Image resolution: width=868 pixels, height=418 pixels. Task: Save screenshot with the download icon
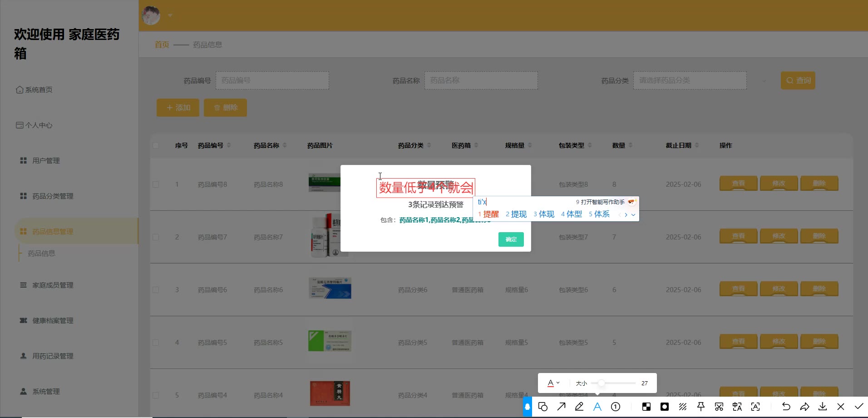(x=823, y=407)
